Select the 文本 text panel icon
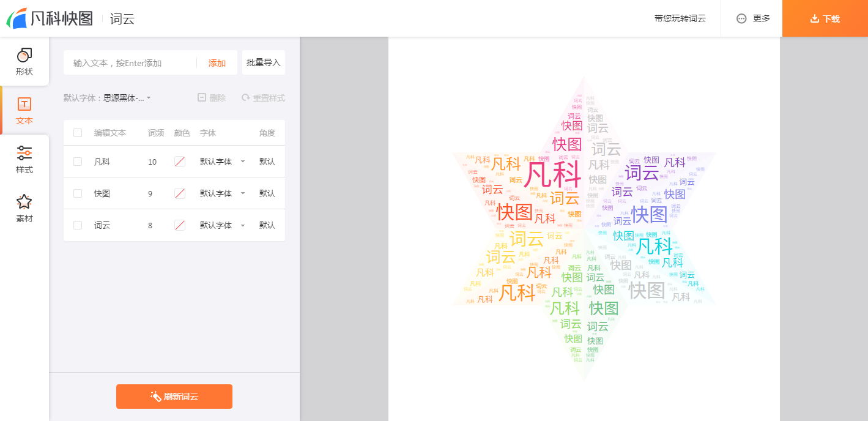 click(24, 104)
